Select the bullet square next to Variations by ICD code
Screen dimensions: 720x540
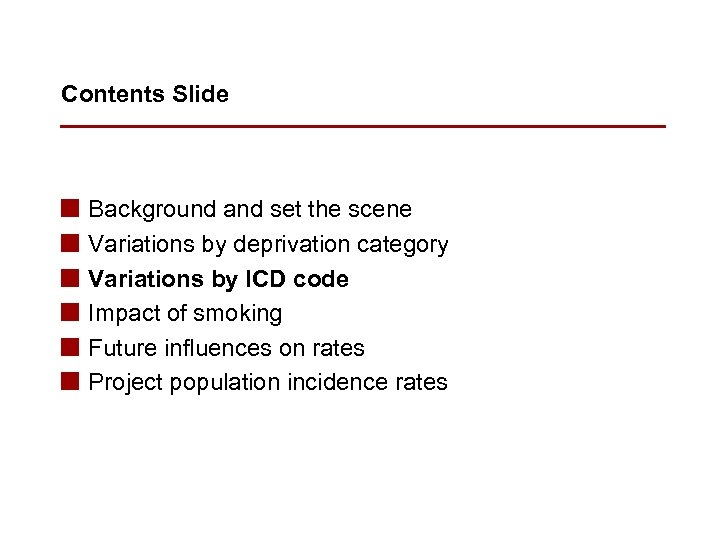point(70,279)
